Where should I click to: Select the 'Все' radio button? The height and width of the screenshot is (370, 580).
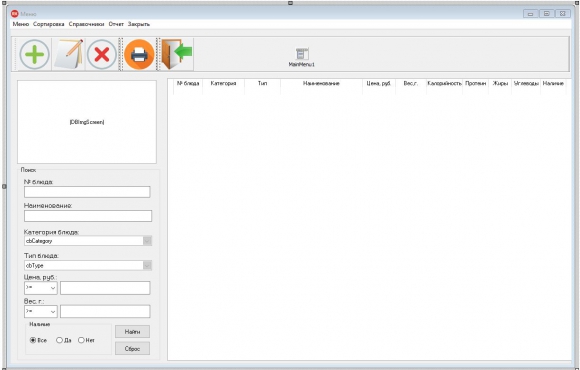tap(33, 340)
